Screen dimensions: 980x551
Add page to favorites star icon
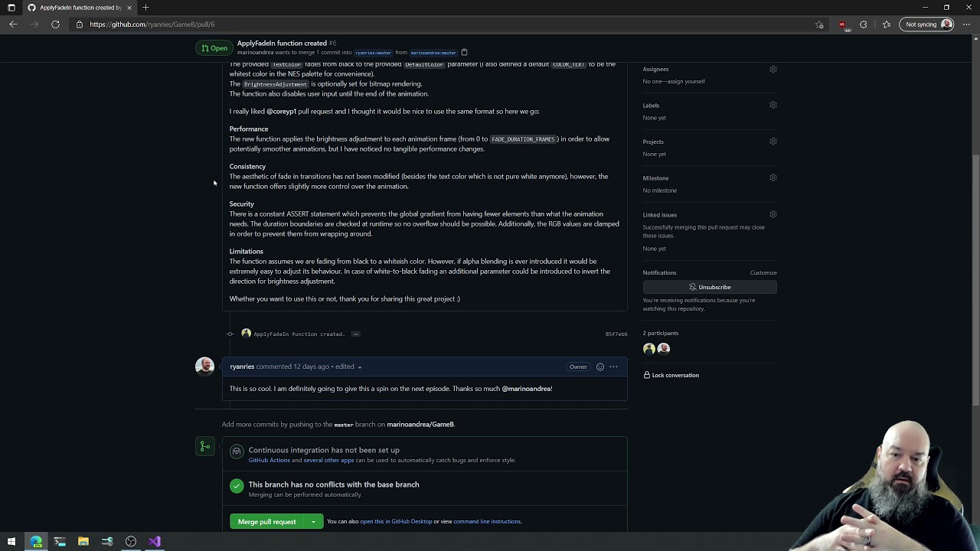(819, 24)
